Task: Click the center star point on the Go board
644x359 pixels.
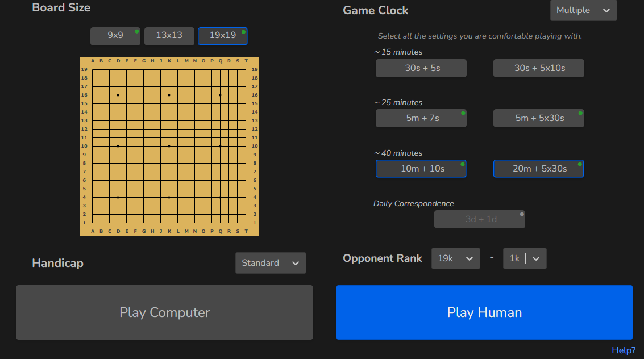Action: [x=169, y=146]
